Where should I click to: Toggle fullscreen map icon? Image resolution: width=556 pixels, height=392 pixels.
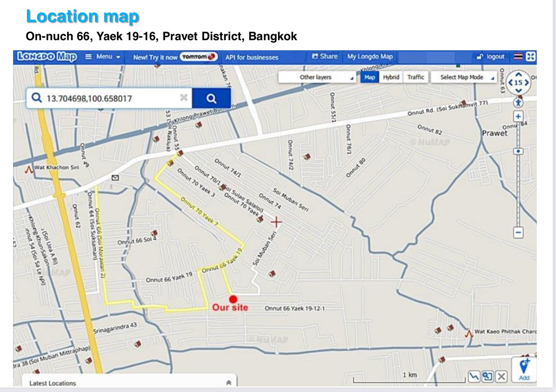tap(530, 57)
